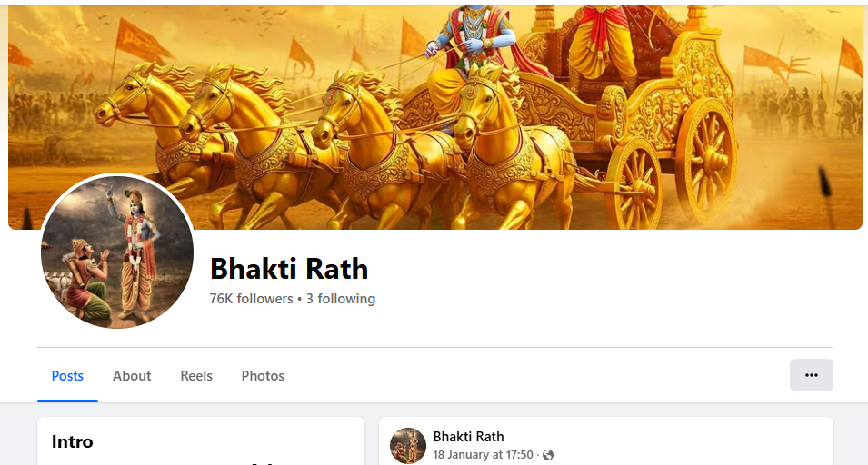Open the 18 January at 17:50 timestamp

click(x=483, y=455)
